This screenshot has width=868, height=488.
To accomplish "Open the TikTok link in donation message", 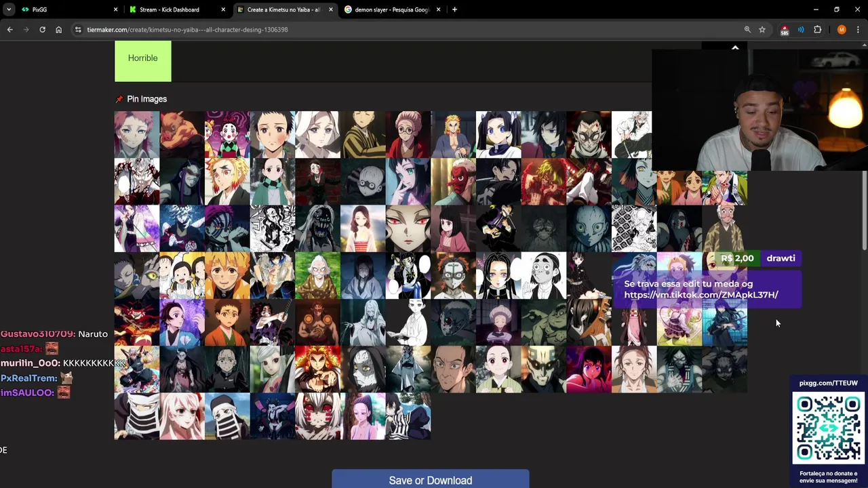I will pos(701,295).
